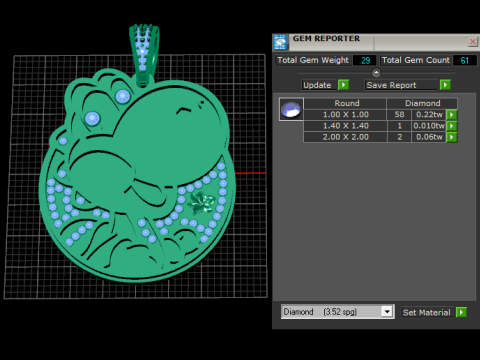Click the Total Gem Count value 61
480x360 pixels.
pyautogui.click(x=465, y=60)
